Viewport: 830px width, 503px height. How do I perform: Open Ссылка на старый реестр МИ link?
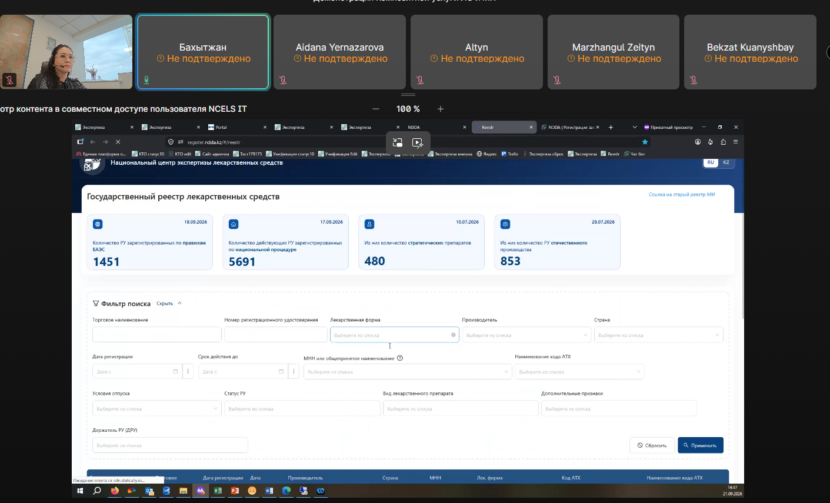(x=682, y=194)
